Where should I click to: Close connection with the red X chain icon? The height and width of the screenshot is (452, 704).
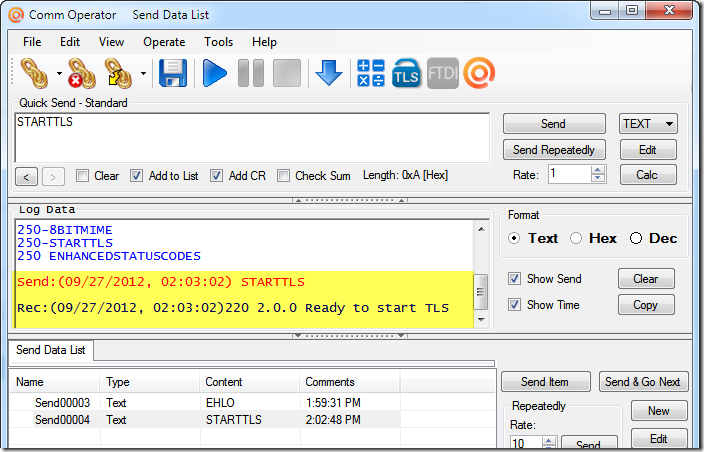[x=82, y=73]
